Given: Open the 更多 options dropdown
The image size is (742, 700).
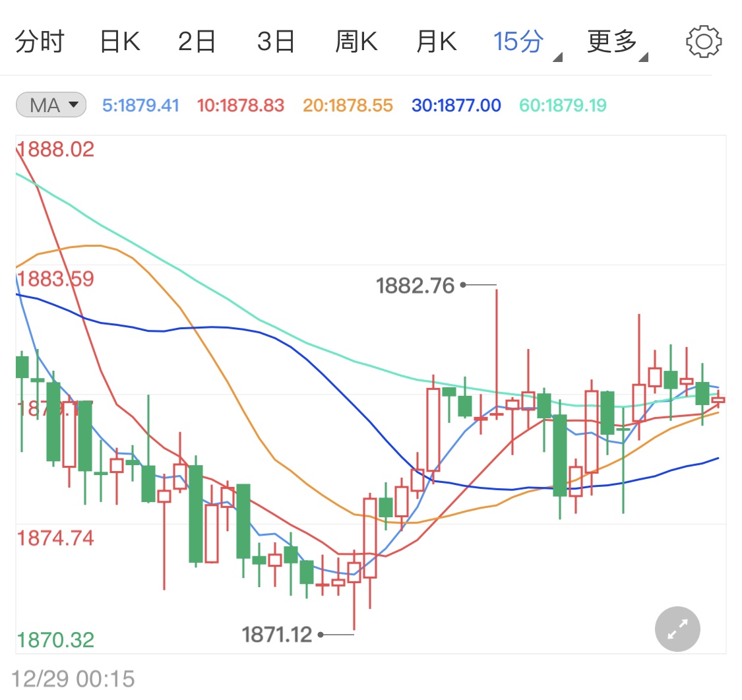Looking at the screenshot, I should 617,43.
